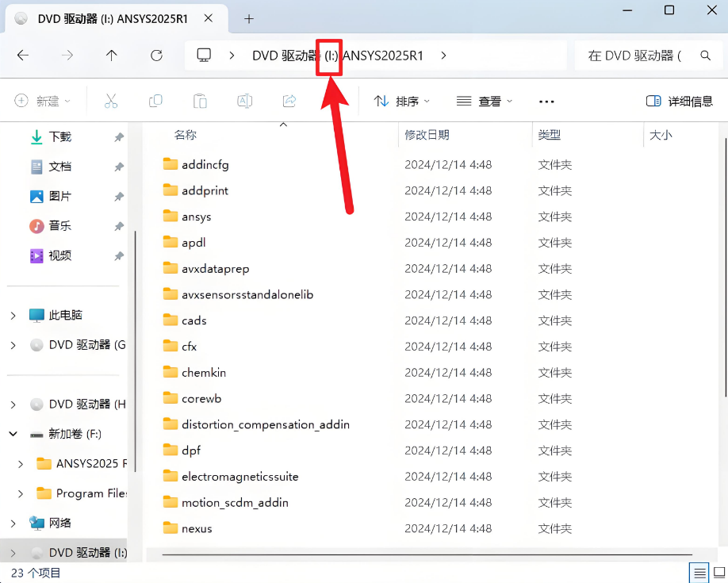This screenshot has height=583, width=728.
Task: Click the forward navigation arrow
Action: tap(67, 56)
